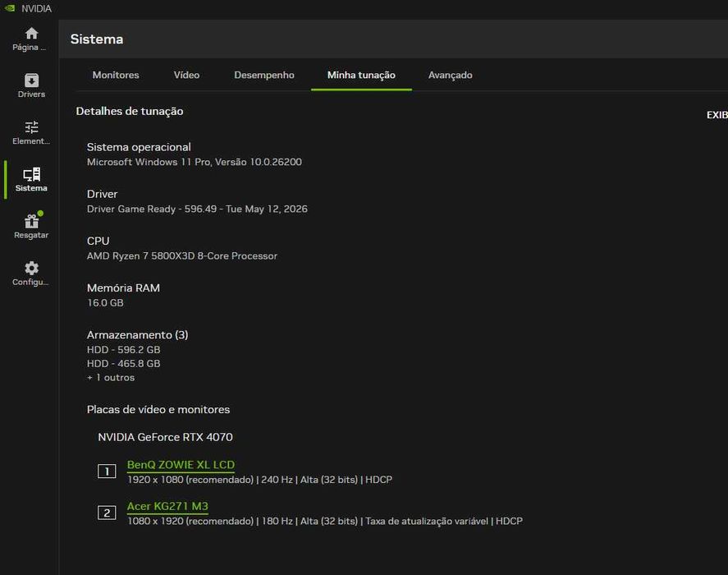Click the '1080 x 1920 (recomendado)' details line
The width and height of the screenshot is (728, 575).
pos(325,521)
